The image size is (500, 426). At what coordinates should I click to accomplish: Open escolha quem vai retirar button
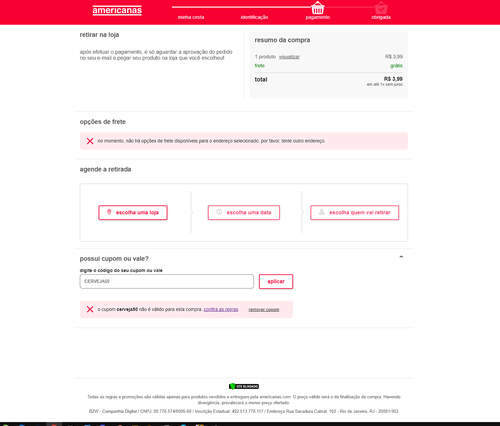[355, 213]
